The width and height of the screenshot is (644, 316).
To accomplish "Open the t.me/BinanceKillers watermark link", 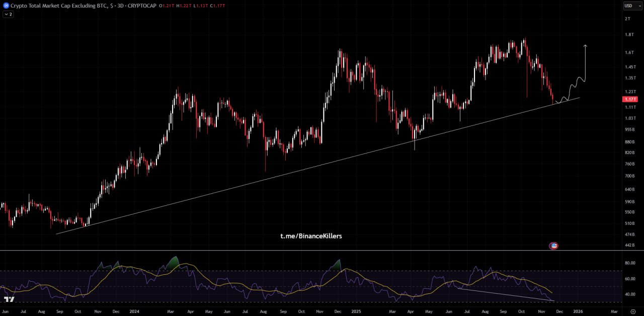I will click(x=311, y=236).
